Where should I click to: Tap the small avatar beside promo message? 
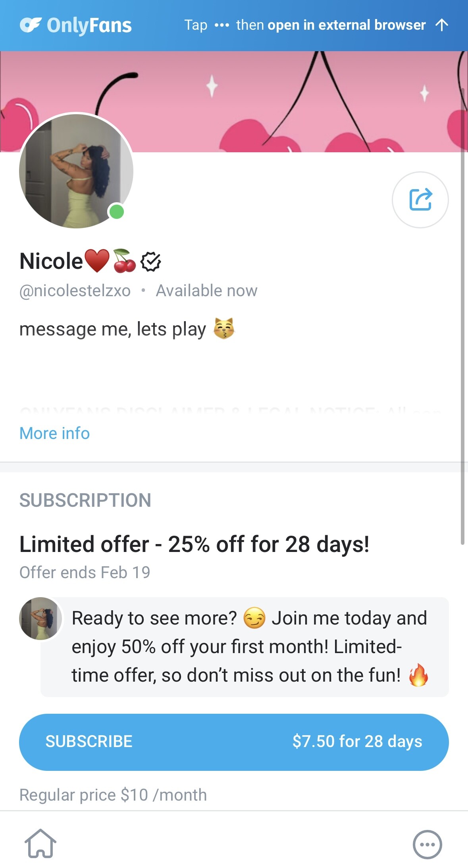[40, 618]
